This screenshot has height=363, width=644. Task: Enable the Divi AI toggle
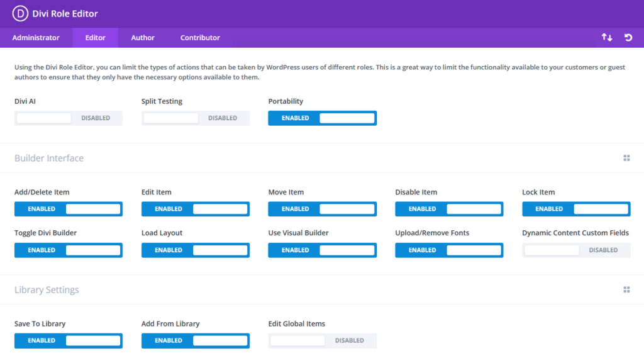pos(68,118)
